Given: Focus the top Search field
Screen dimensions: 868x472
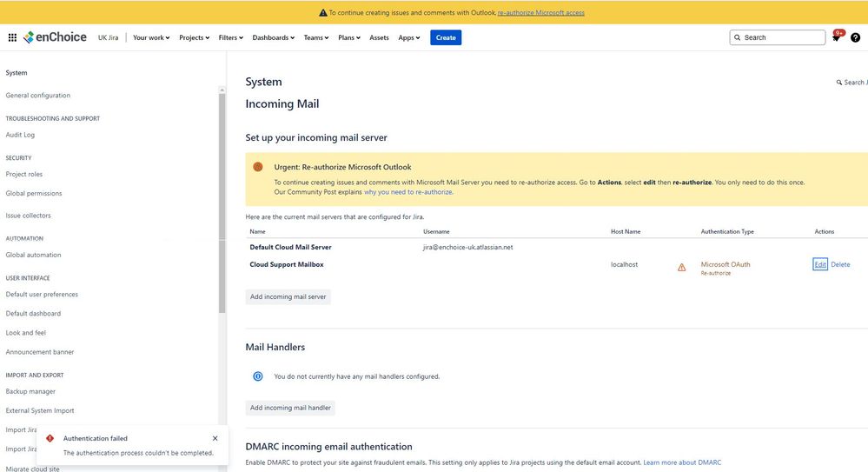Looking at the screenshot, I should [778, 37].
